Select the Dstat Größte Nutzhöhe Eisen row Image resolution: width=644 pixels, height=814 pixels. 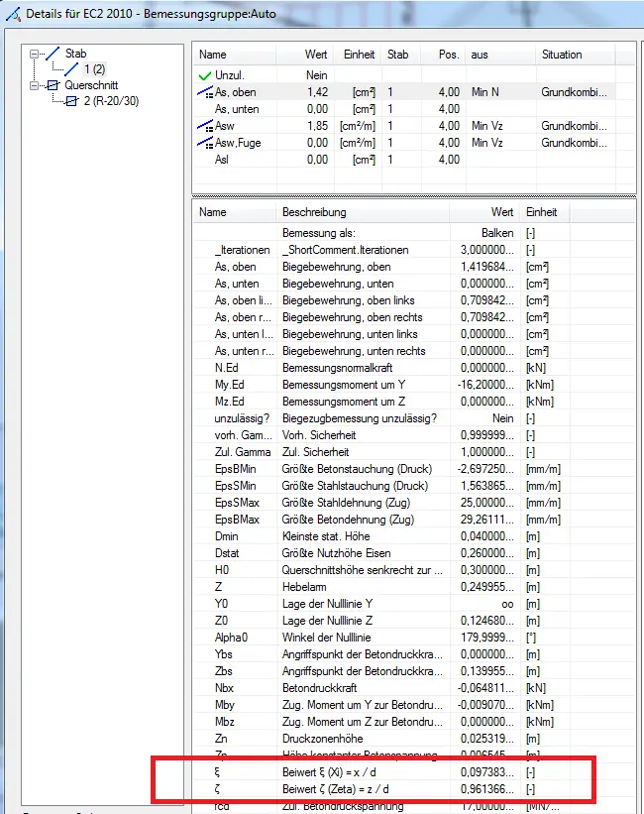click(381, 553)
